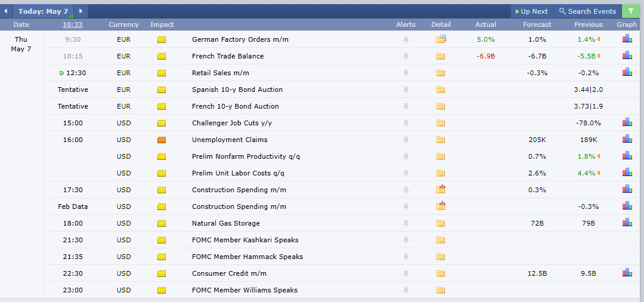Viewport: 644px width, 302px height.
Task: Go to previous day arrow
Action: pos(6,11)
